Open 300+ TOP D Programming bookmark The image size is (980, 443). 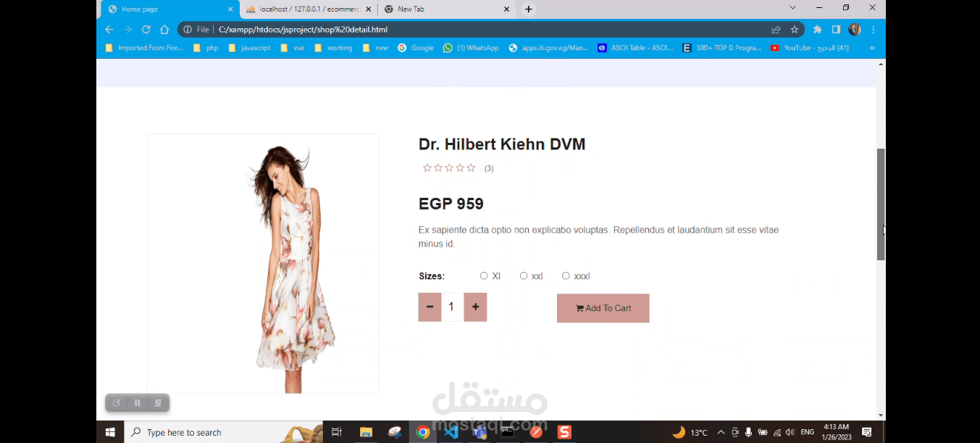click(x=722, y=48)
